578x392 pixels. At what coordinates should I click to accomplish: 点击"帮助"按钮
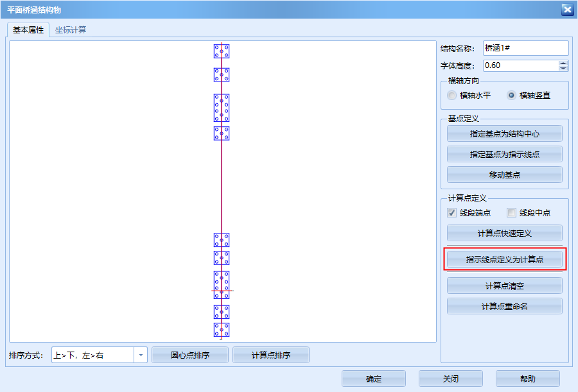click(528, 379)
